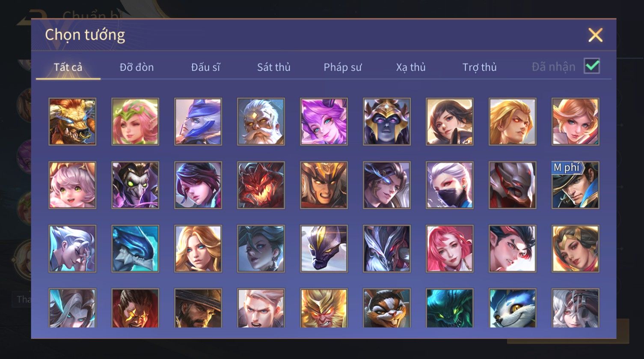Screen dimensions: 644x359
Task: Select the golden monkey king hero
Action: pos(324,308)
